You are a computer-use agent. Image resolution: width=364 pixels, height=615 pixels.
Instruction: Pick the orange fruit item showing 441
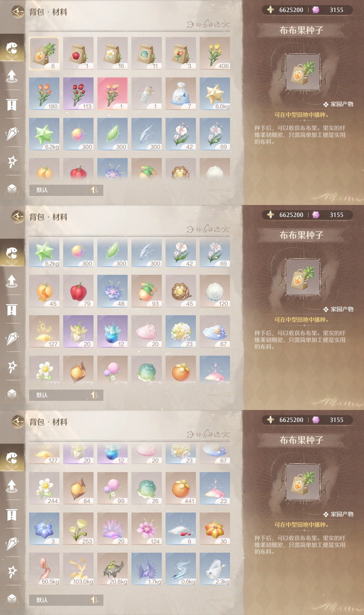pyautogui.click(x=181, y=488)
